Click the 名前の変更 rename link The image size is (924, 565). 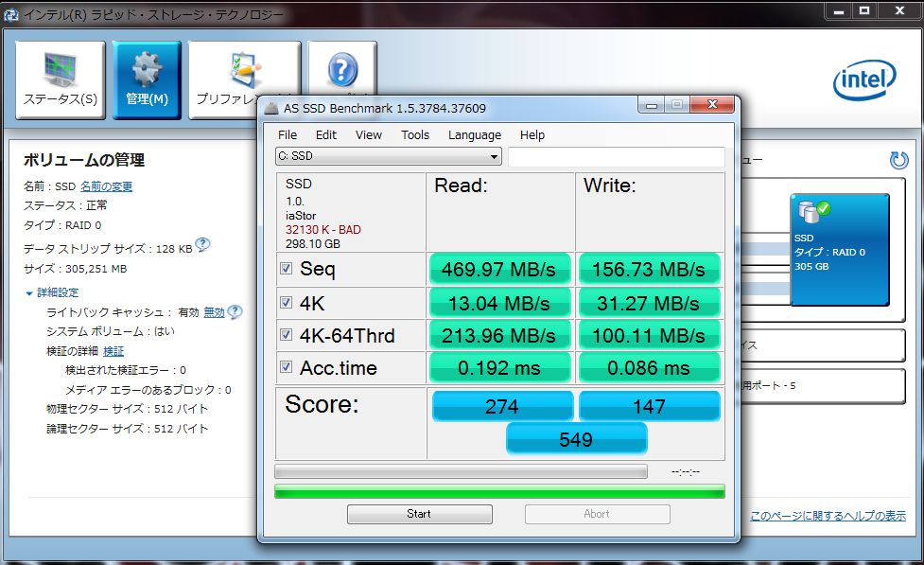(106, 186)
